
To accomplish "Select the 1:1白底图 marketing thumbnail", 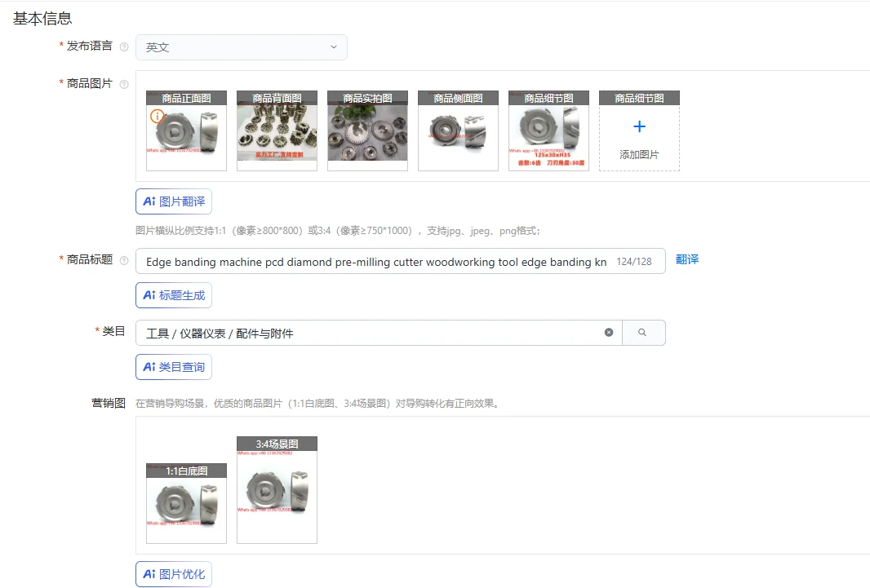I will click(x=186, y=503).
